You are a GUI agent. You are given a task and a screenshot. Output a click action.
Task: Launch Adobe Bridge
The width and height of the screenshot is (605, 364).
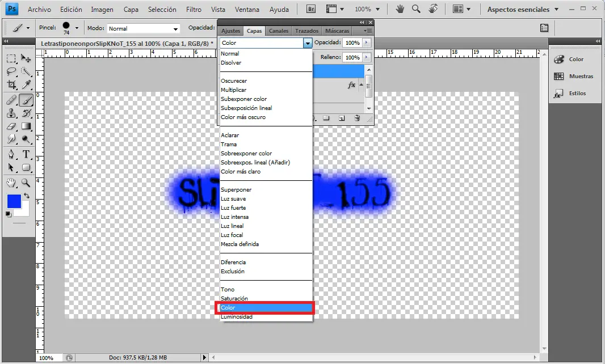point(310,9)
